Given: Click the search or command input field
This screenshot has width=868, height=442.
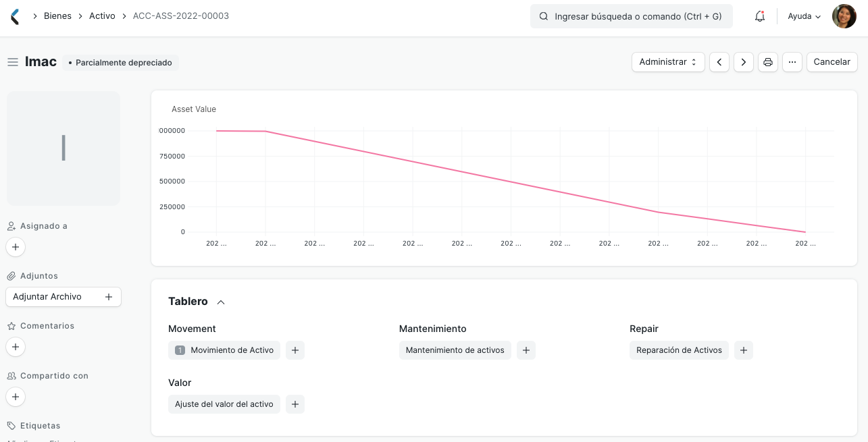Looking at the screenshot, I should coord(632,16).
